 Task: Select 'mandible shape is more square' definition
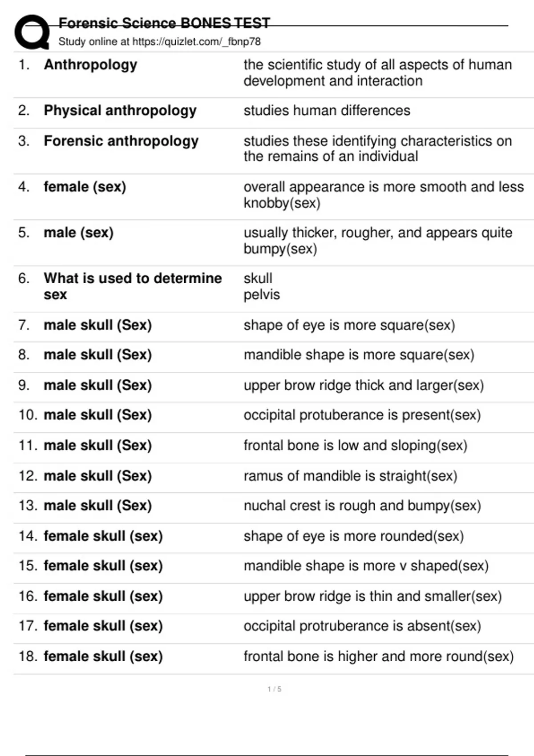click(359, 355)
